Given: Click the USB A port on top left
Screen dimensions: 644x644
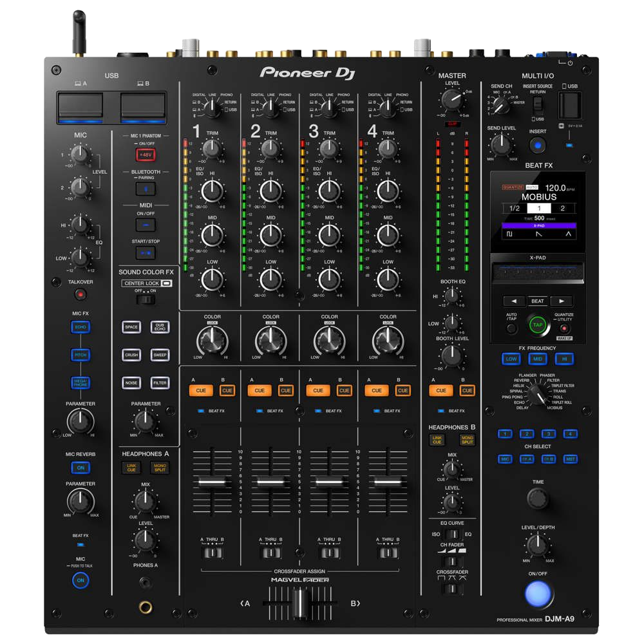Looking at the screenshot, I should [x=80, y=106].
